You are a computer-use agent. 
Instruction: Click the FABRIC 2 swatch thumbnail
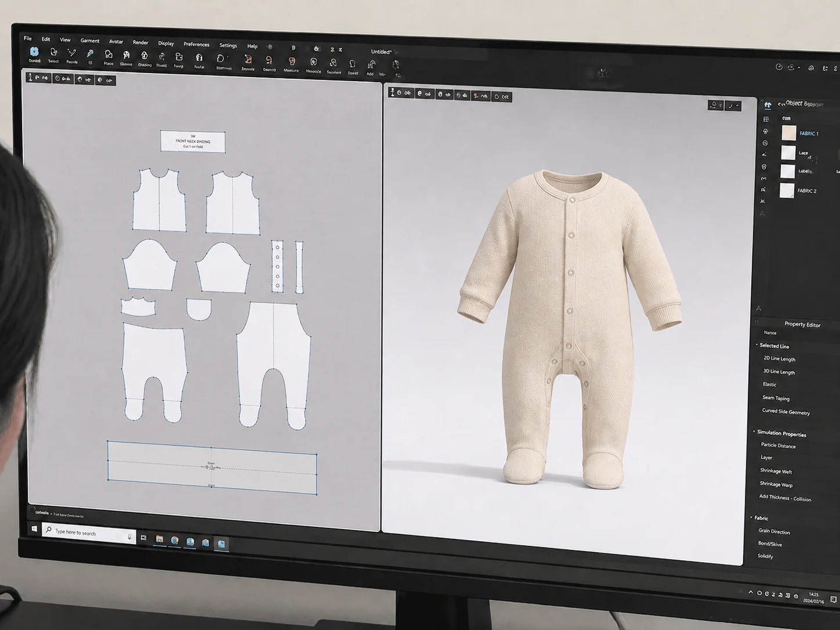[x=787, y=190]
